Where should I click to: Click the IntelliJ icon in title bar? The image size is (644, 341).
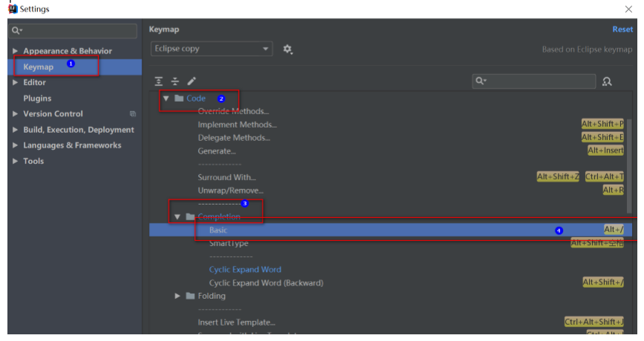[13, 9]
